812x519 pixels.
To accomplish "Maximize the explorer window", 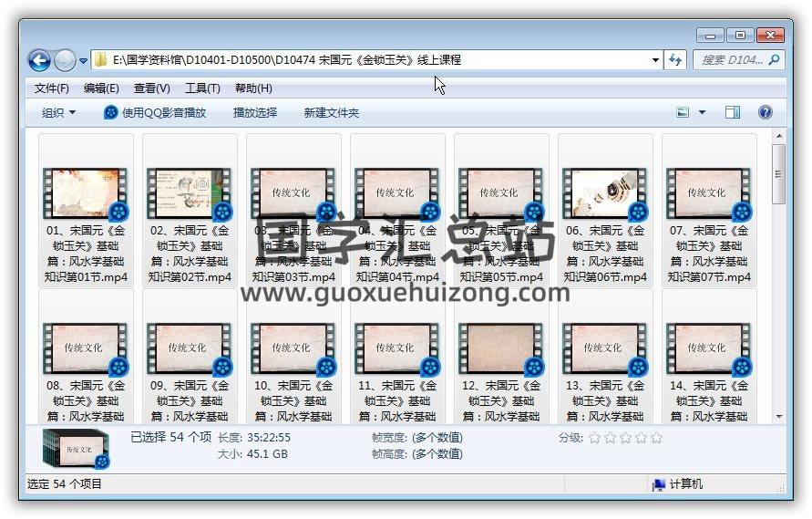I will click(740, 36).
